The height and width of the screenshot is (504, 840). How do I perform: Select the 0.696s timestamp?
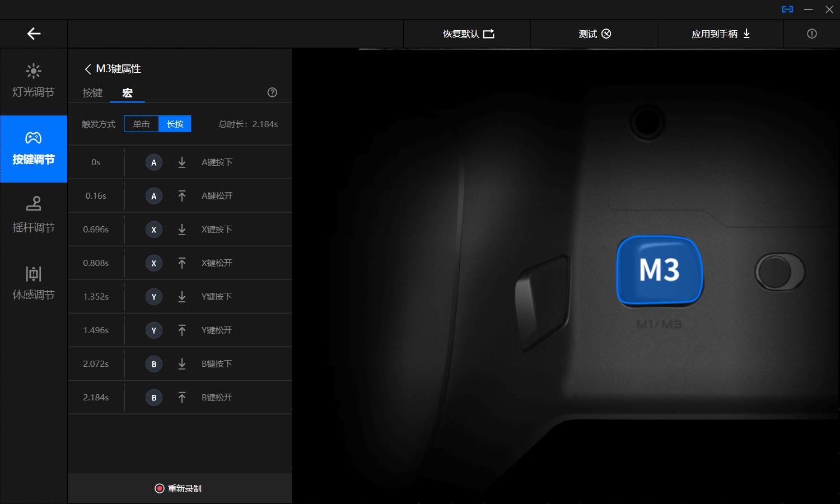click(x=96, y=230)
